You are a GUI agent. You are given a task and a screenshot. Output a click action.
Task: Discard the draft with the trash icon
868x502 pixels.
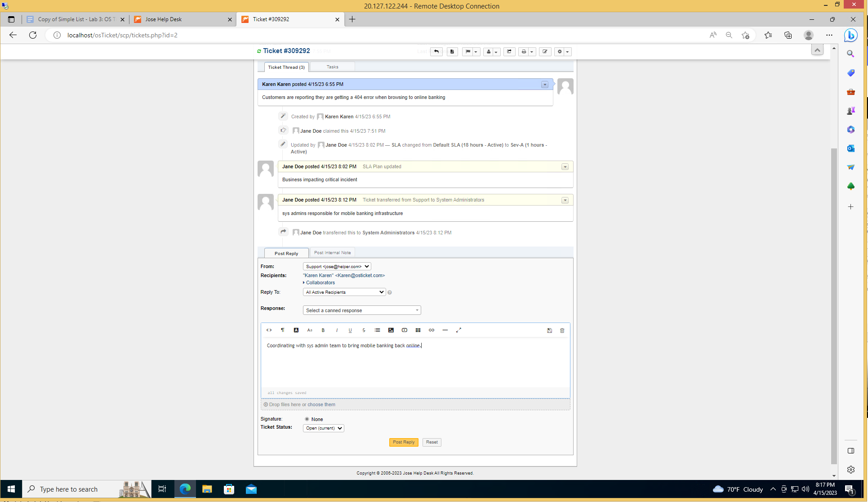(x=562, y=331)
